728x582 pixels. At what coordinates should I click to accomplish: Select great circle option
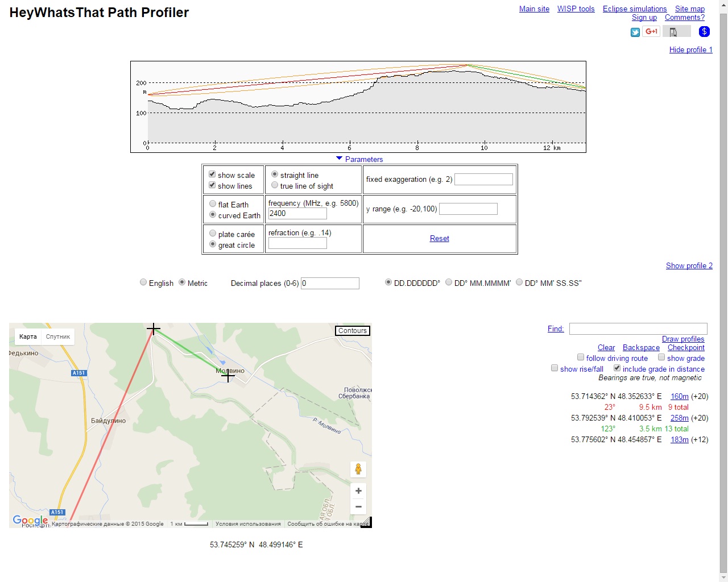(x=213, y=244)
